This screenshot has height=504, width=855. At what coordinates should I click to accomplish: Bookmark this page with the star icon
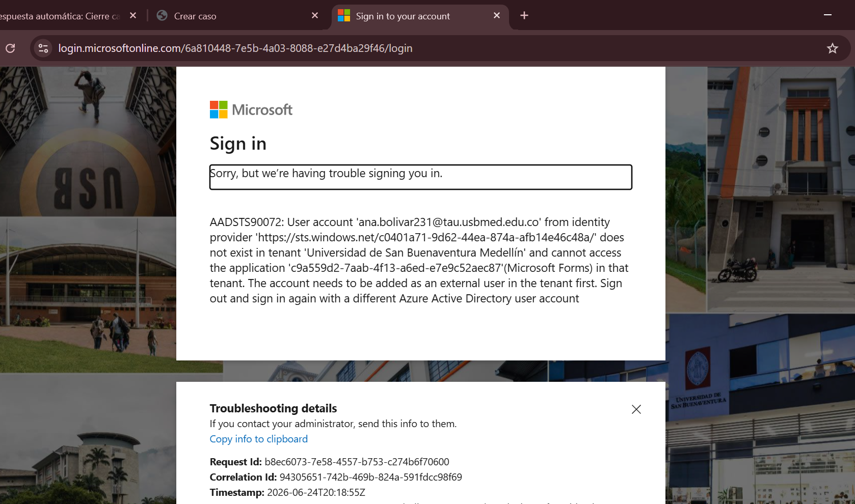(833, 48)
